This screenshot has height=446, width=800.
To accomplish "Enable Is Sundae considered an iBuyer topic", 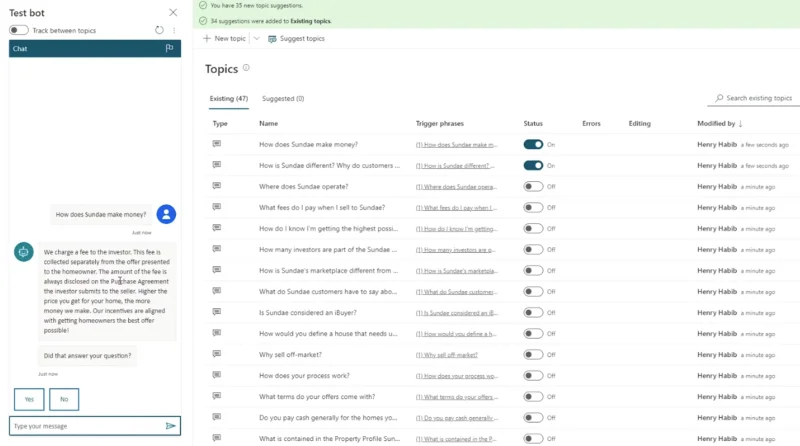I will tap(533, 312).
